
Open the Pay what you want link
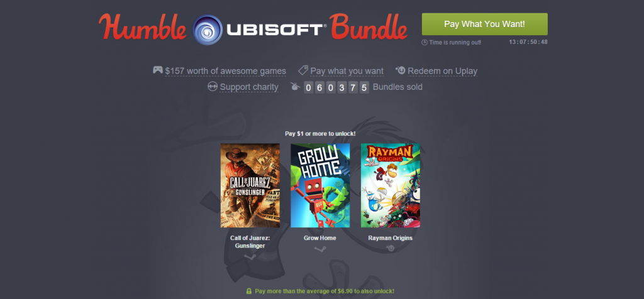pos(347,71)
